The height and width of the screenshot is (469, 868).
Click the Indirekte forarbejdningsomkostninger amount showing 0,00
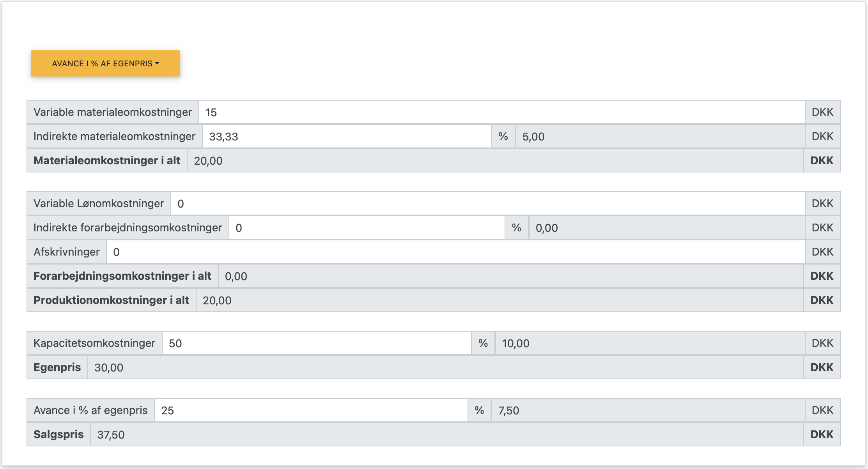pyautogui.click(x=666, y=228)
